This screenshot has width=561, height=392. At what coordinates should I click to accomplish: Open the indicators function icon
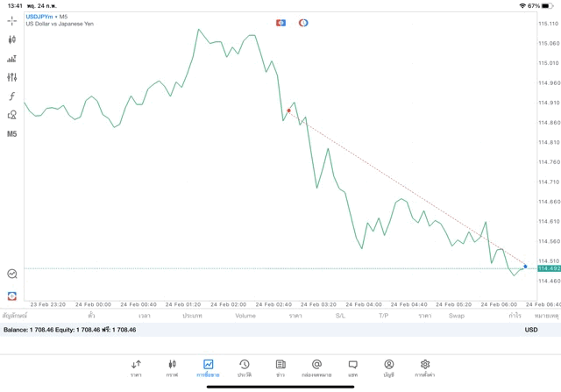tap(12, 96)
